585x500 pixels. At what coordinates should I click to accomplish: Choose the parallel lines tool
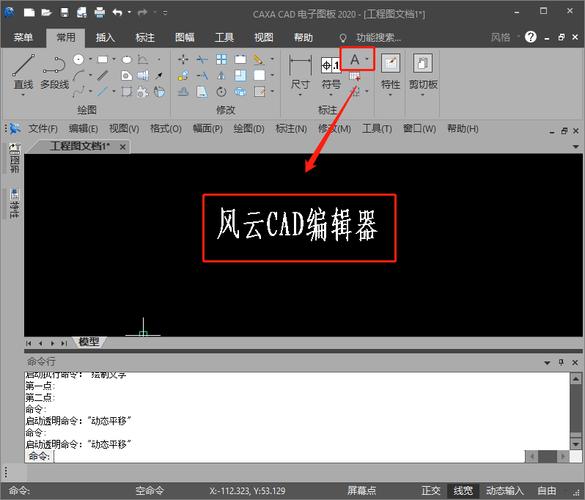click(103, 76)
